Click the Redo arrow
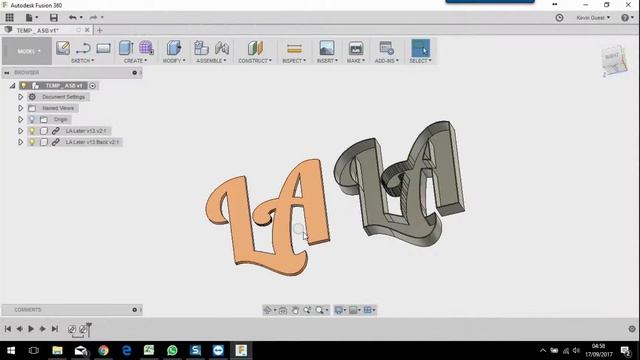This screenshot has width=640, height=360. [93, 17]
